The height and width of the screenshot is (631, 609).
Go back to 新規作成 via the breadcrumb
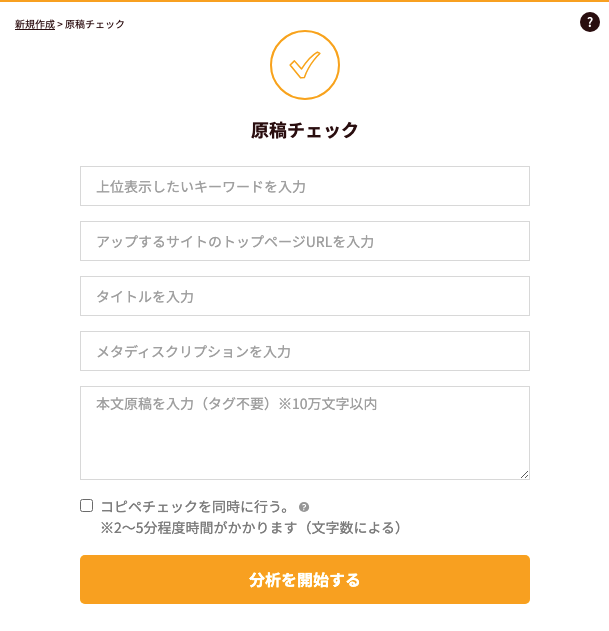(34, 24)
